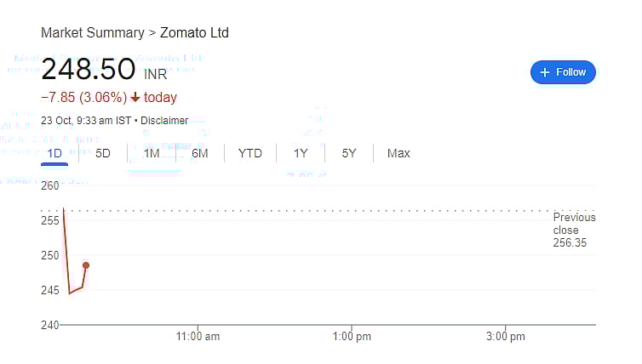
Task: Open the Disclaimer link
Action: [x=164, y=121]
